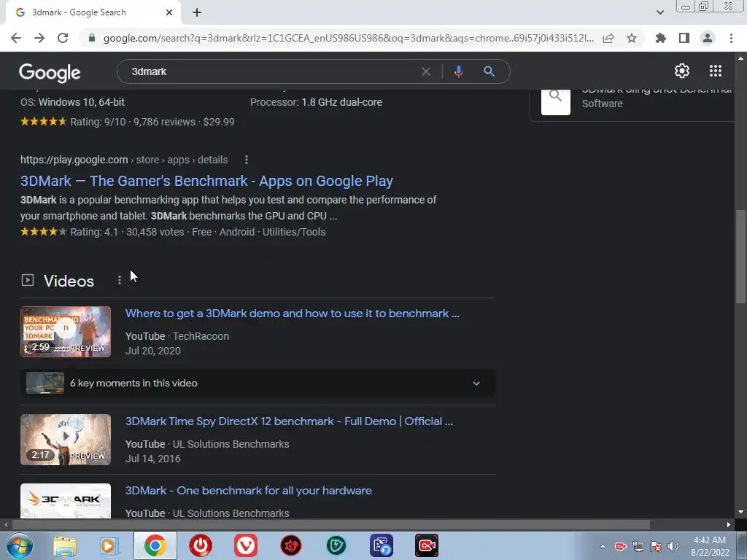Viewport: 747px width, 560px height.
Task: Open options beside the Videos heading
Action: click(x=119, y=281)
